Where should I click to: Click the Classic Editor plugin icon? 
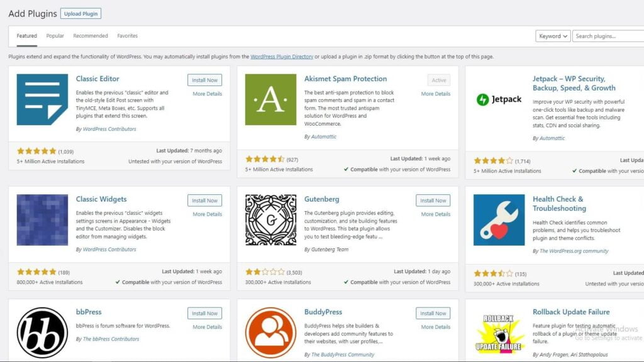click(x=42, y=99)
